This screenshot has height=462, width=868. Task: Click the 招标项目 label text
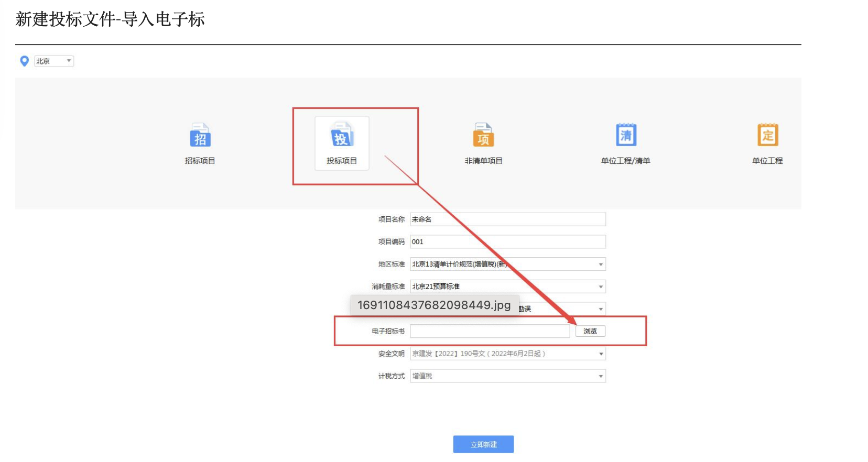200,161
